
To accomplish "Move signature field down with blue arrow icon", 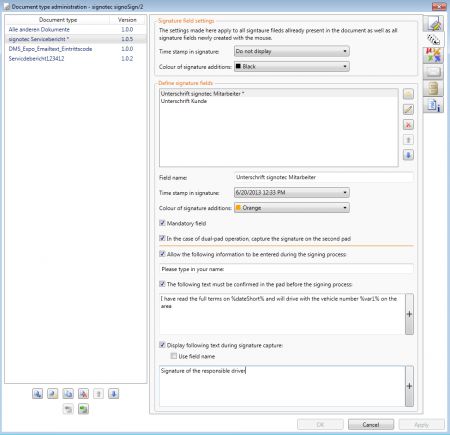I will pyautogui.click(x=408, y=155).
